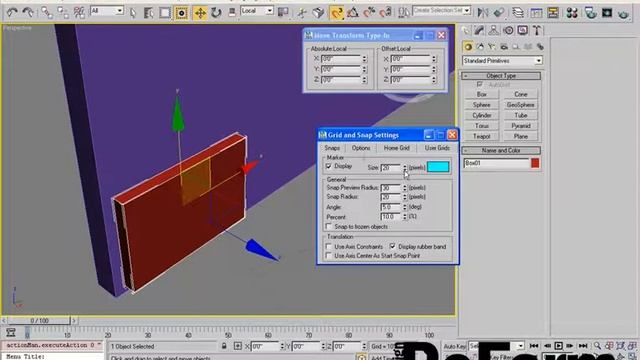This screenshot has width=640, height=360.
Task: Click the Options tab
Action: (x=361, y=148)
